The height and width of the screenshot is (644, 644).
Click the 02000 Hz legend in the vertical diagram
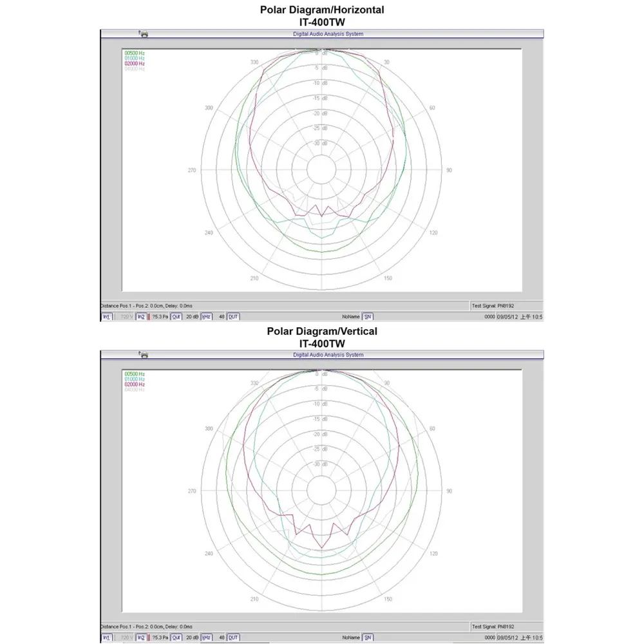click(x=135, y=384)
